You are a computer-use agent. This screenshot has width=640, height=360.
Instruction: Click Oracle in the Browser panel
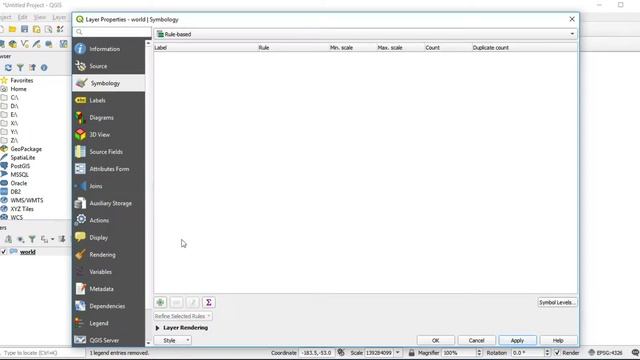19,183
